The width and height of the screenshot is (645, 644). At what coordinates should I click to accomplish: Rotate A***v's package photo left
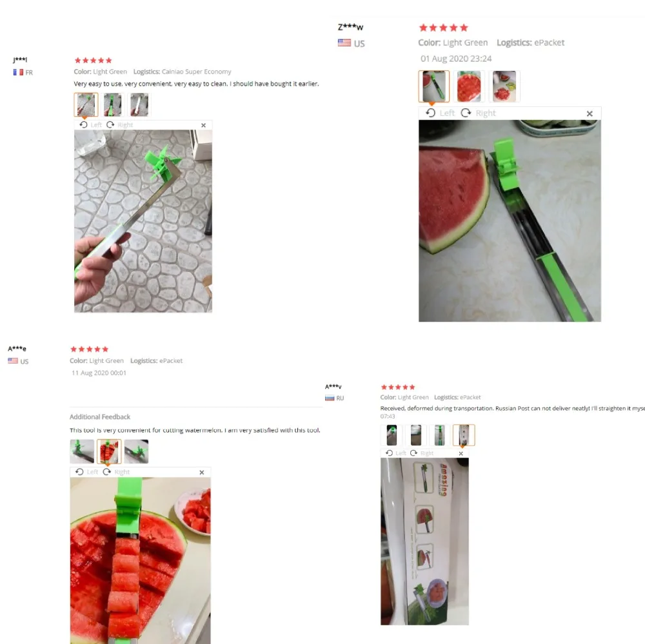tap(396, 453)
